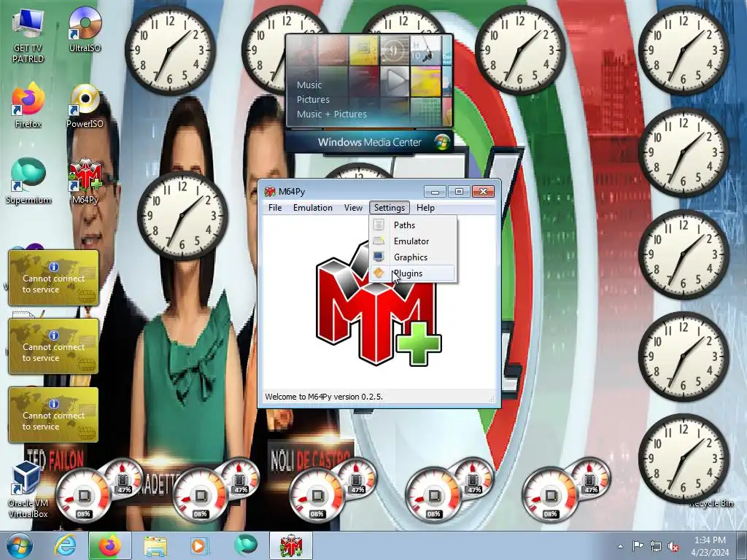747x560 pixels.
Task: Select the Firefox desktop shortcut
Action: [28, 106]
